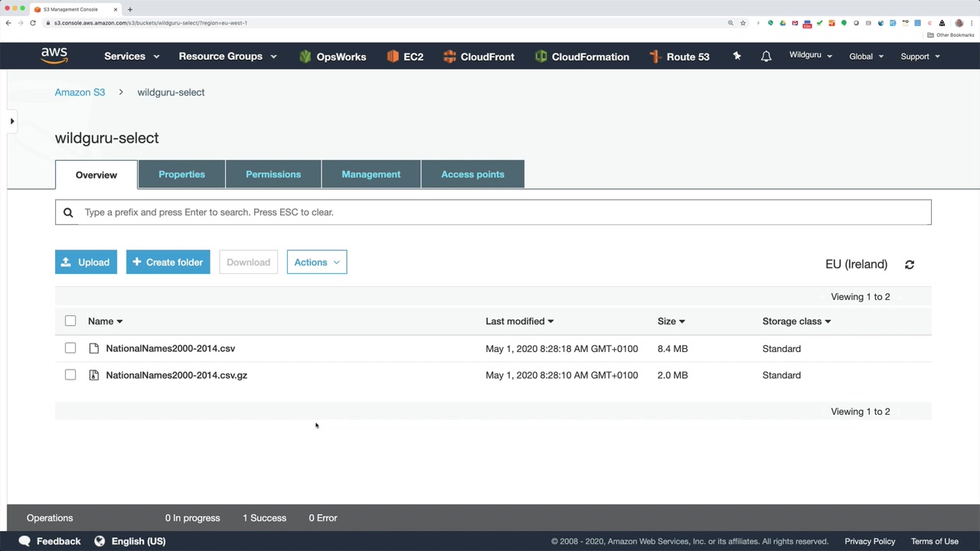Image resolution: width=980 pixels, height=551 pixels.
Task: Click the language globe icon
Action: (100, 541)
